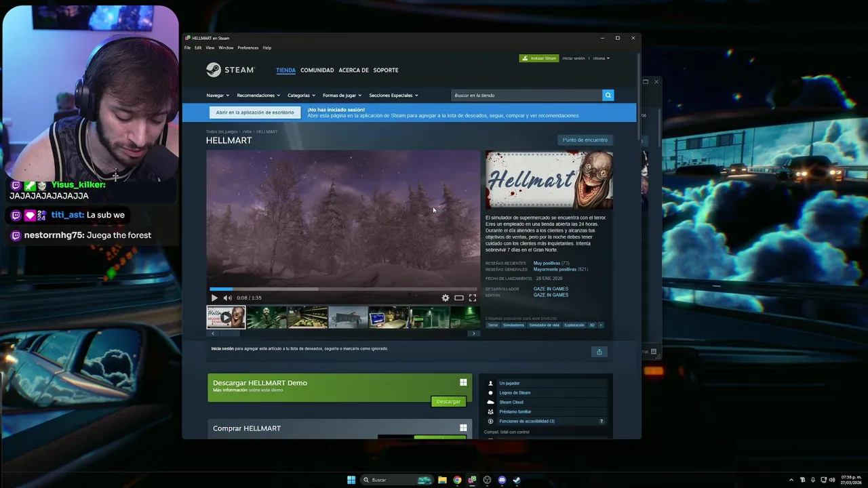
Task: Click the Windows icon on Descargar Demo banner
Action: click(x=463, y=382)
